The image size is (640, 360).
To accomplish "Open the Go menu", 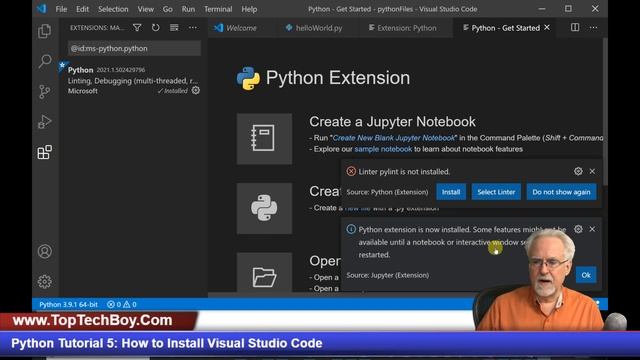I will (167, 9).
